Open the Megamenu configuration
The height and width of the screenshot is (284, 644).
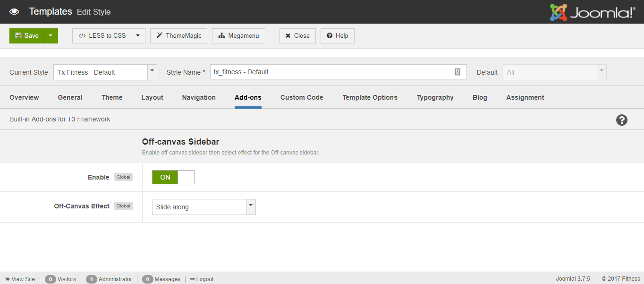tap(238, 36)
